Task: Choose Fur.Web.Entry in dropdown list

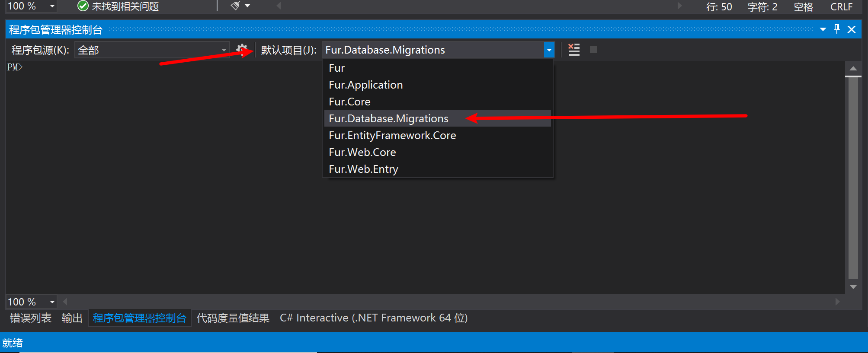Action: pyautogui.click(x=363, y=169)
